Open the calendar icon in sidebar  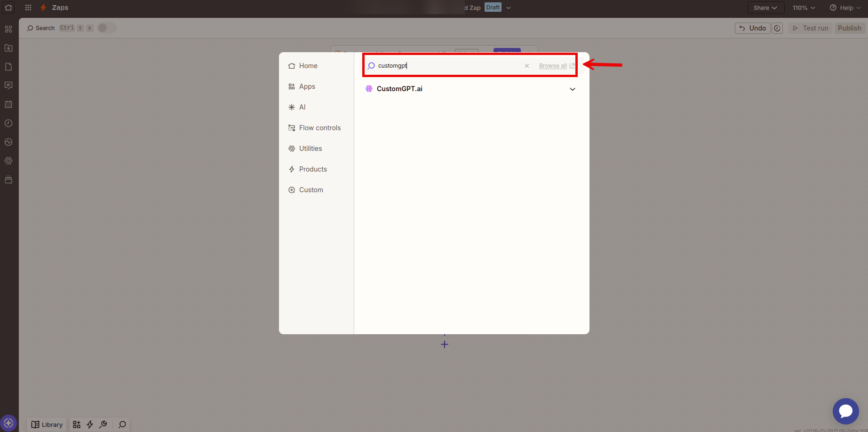click(8, 104)
